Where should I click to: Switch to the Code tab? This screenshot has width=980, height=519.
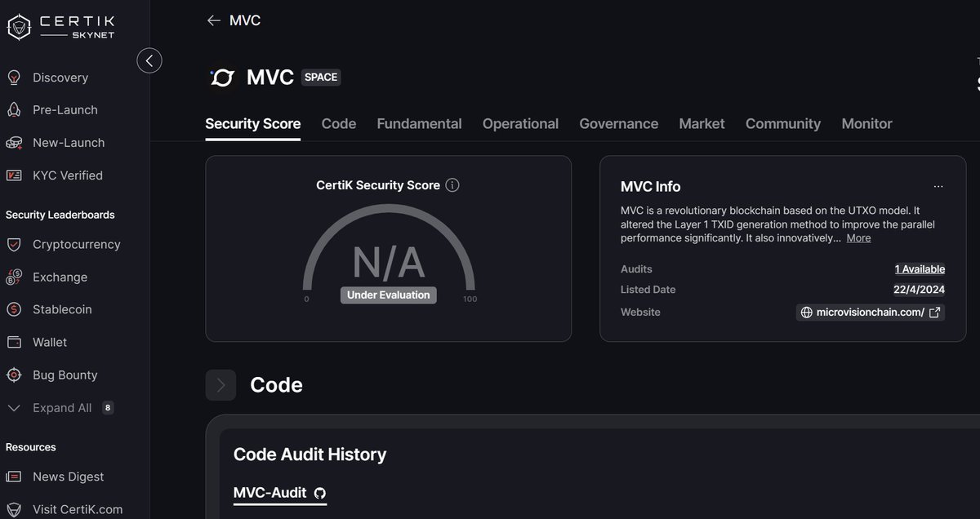pyautogui.click(x=339, y=124)
